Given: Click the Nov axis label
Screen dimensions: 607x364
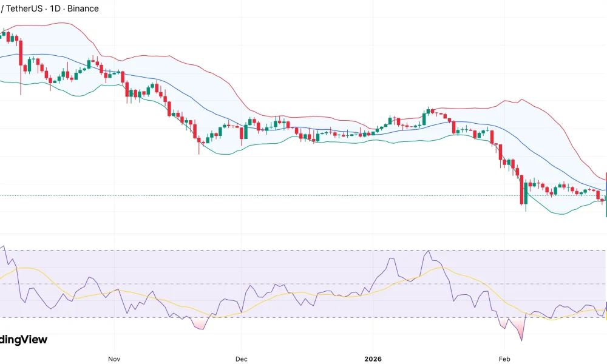Looking at the screenshot, I should click(114, 359).
